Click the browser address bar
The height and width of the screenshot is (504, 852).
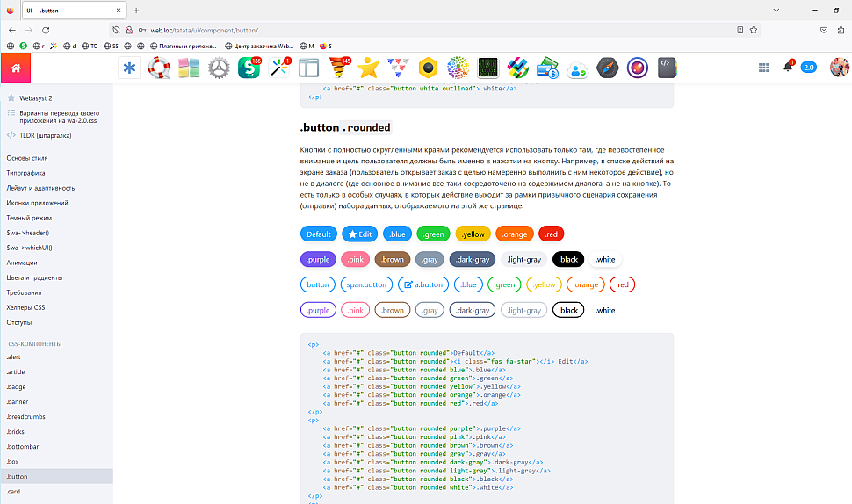tap(422, 29)
